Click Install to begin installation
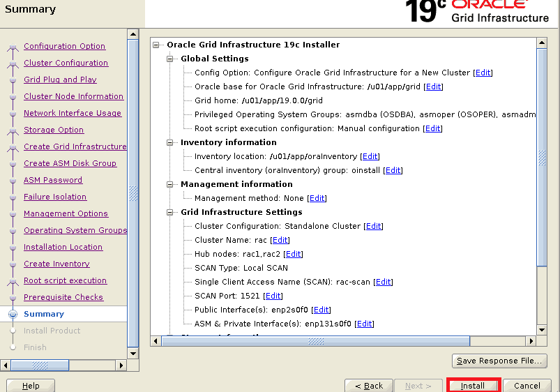The width and height of the screenshot is (560, 392). click(x=473, y=386)
